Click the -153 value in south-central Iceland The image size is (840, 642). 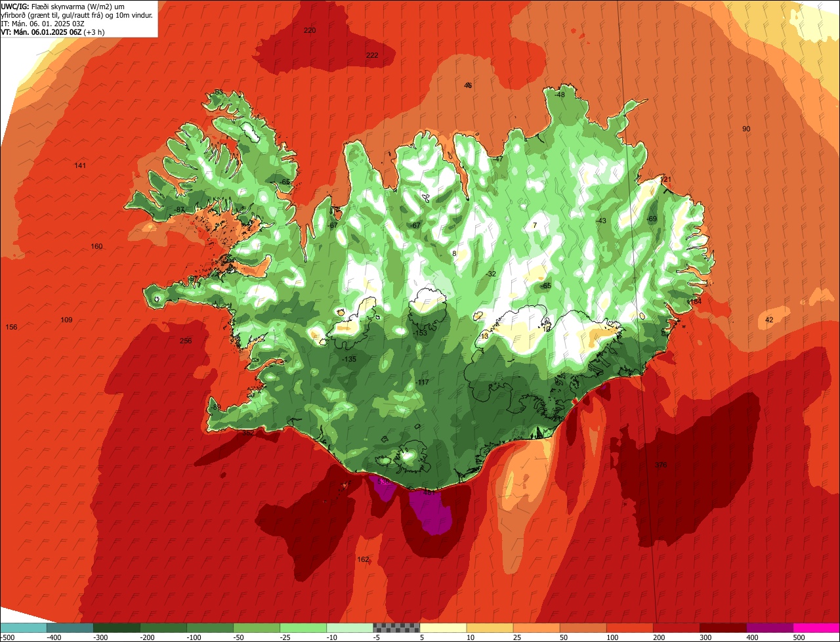click(421, 333)
